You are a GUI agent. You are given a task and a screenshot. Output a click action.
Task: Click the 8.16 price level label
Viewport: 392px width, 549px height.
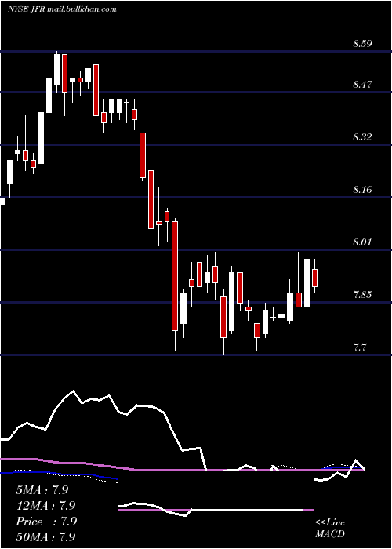[362, 190]
